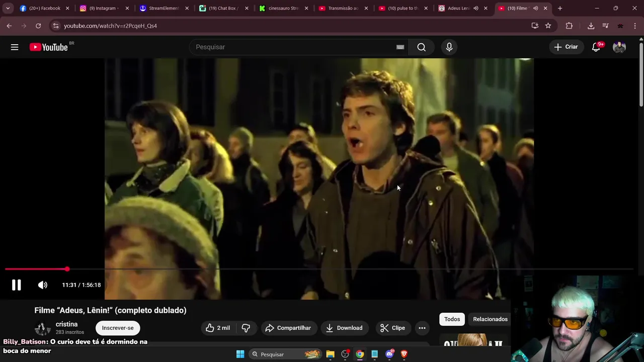Go to YouTube home via the logo
Viewport: 644px width, 362px height.
tap(48, 47)
